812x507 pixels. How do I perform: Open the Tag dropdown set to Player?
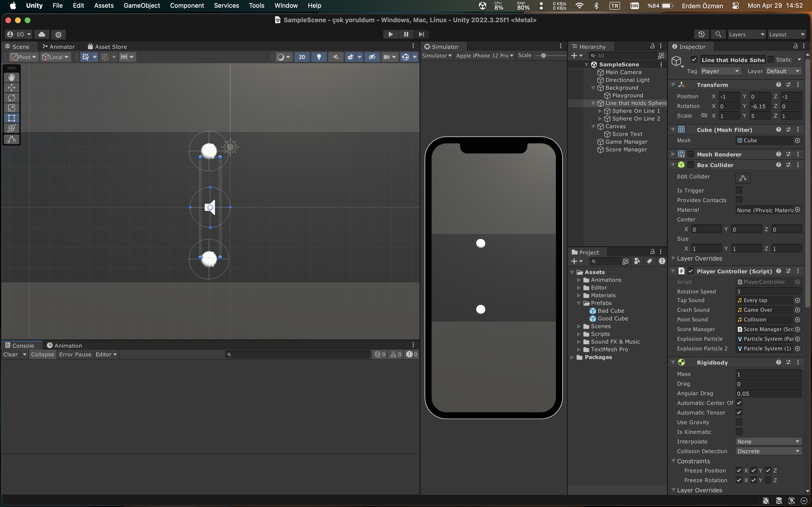coord(720,71)
